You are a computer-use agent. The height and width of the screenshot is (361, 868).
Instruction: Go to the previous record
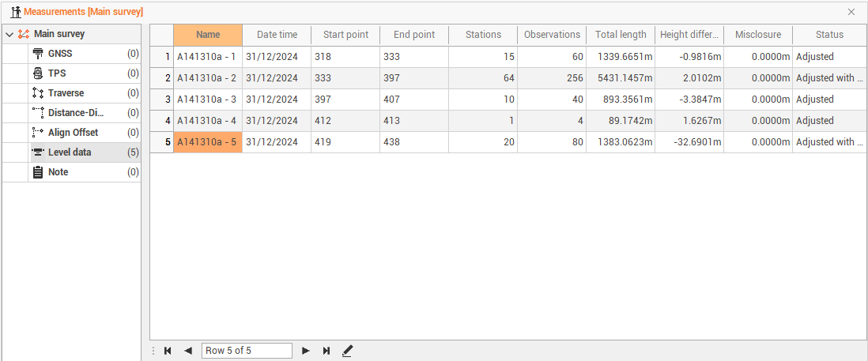coord(187,351)
